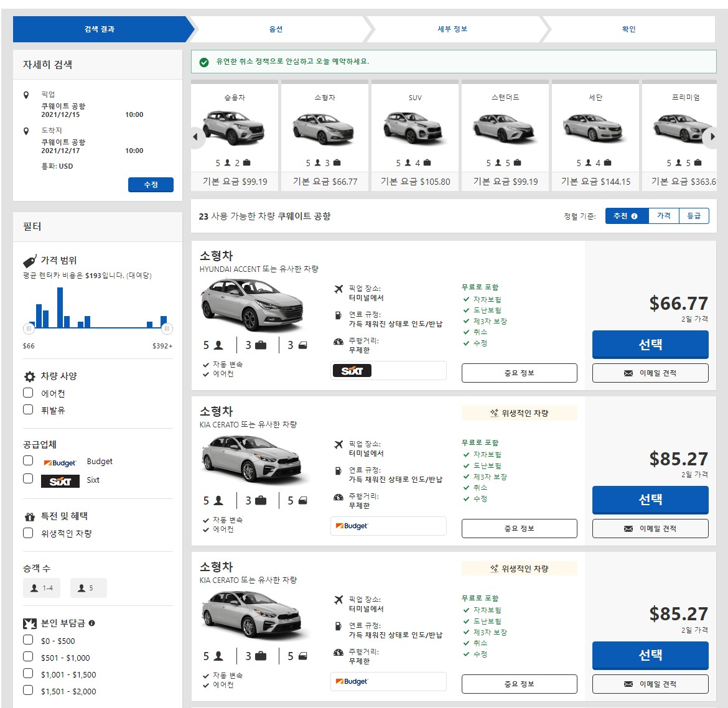
Task: Click the price range tag icon
Action: click(x=30, y=261)
